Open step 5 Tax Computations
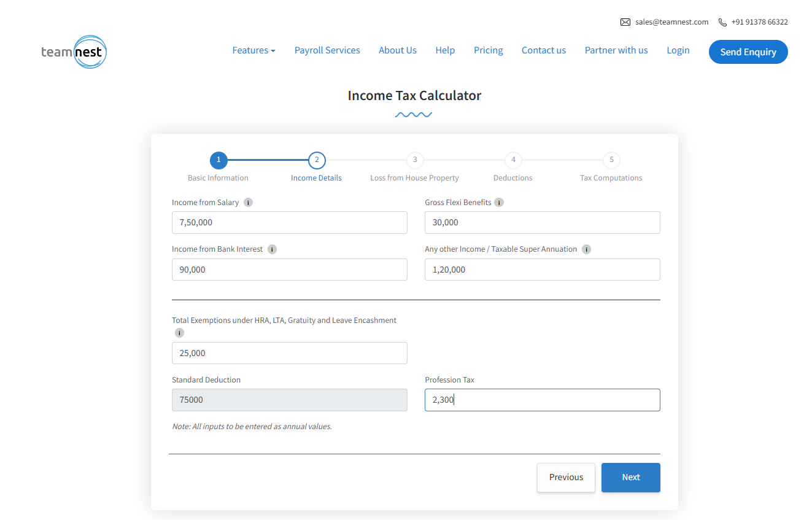The width and height of the screenshot is (812, 520). coord(611,160)
